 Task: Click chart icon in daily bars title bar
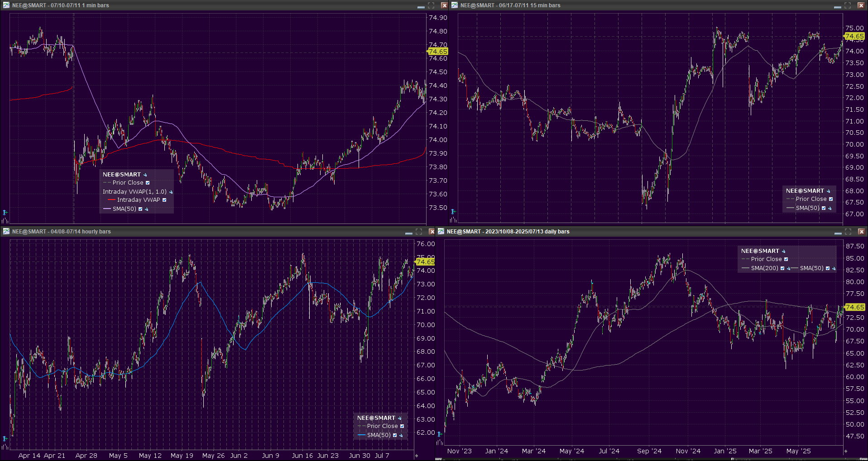tap(441, 232)
